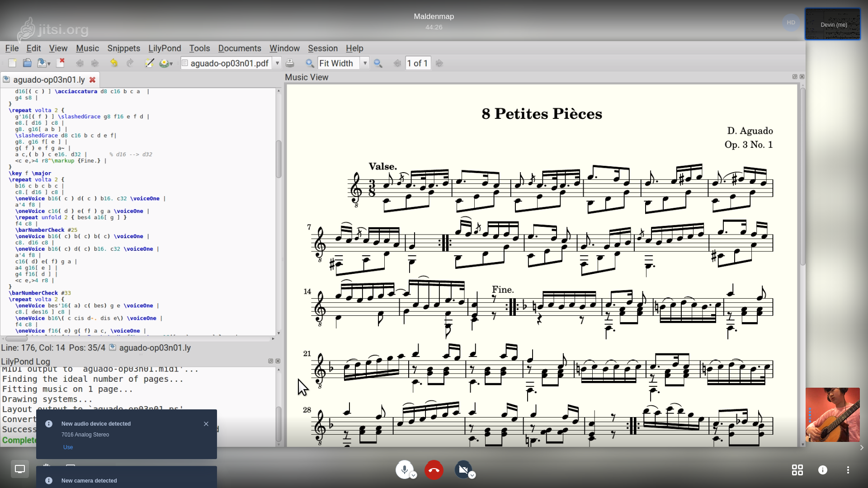Close document with the red X toolbar icon
Image resolution: width=868 pixels, height=488 pixels.
coord(61,63)
